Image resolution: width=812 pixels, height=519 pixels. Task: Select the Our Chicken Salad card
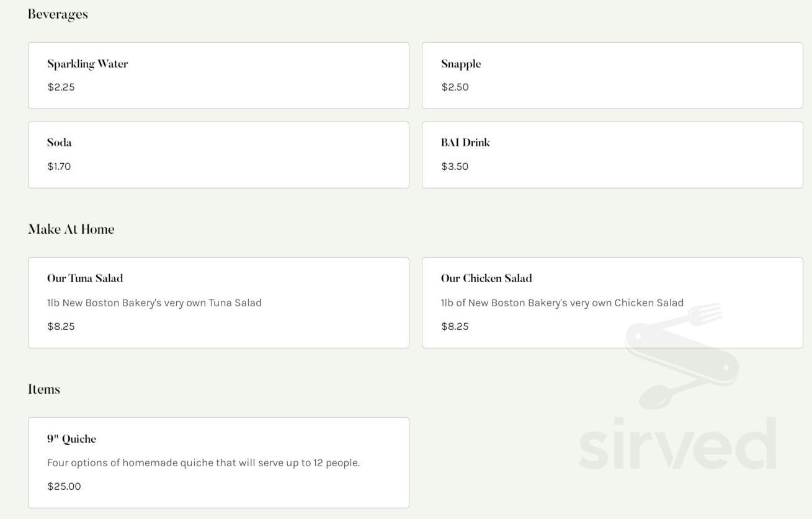click(x=612, y=302)
